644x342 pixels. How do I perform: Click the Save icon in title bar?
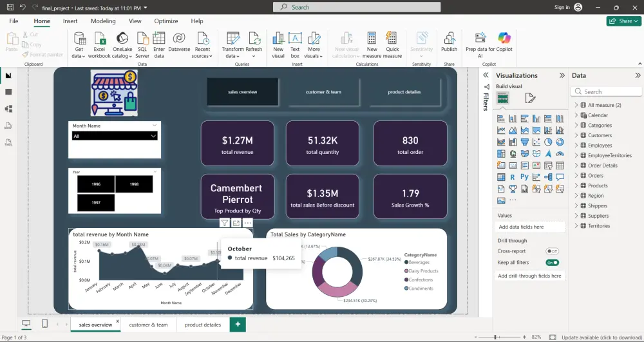coord(10,7)
